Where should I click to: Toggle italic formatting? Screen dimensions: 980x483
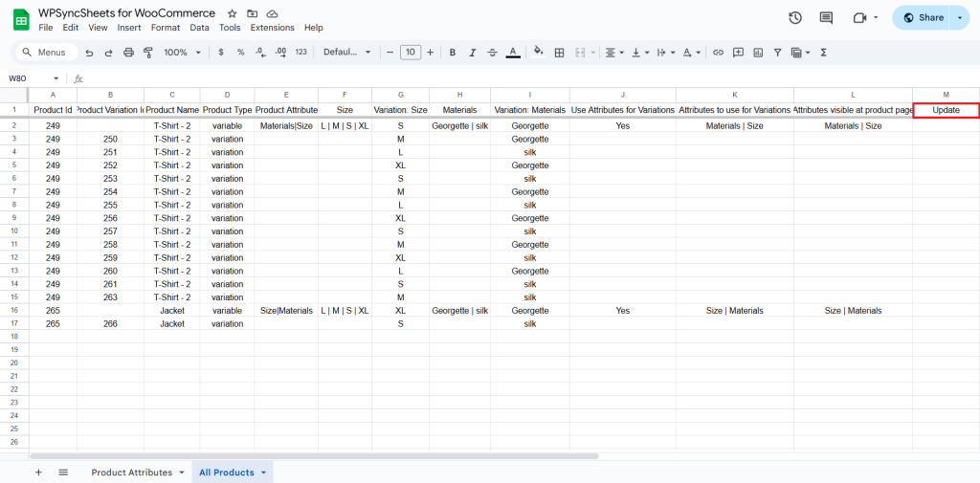[x=473, y=53]
